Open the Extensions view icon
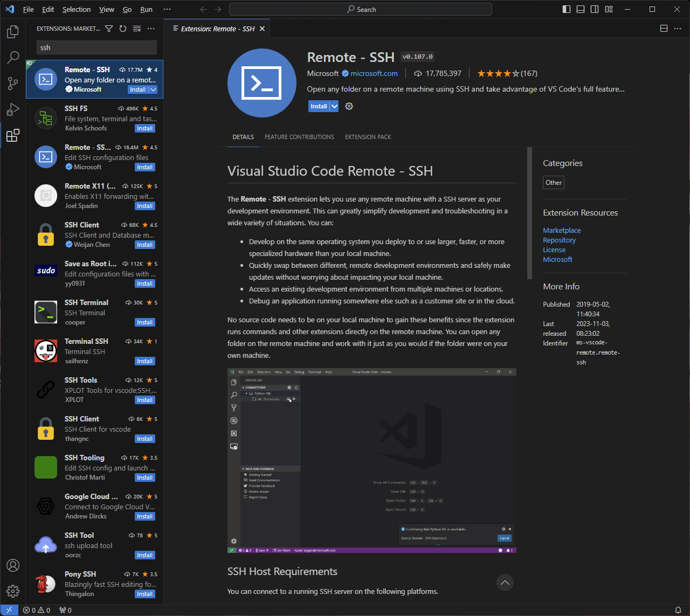Viewport: 690px width, 616px height. click(x=13, y=135)
